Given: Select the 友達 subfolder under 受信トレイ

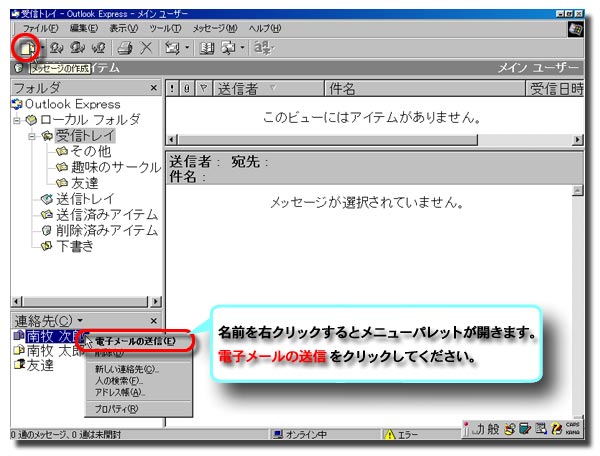Looking at the screenshot, I should [84, 183].
